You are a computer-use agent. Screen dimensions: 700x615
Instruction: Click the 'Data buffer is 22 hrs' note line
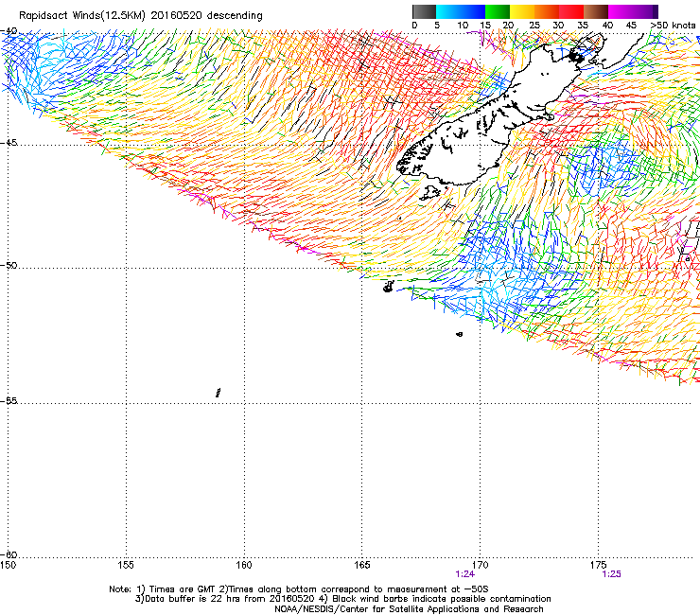[x=342, y=599]
